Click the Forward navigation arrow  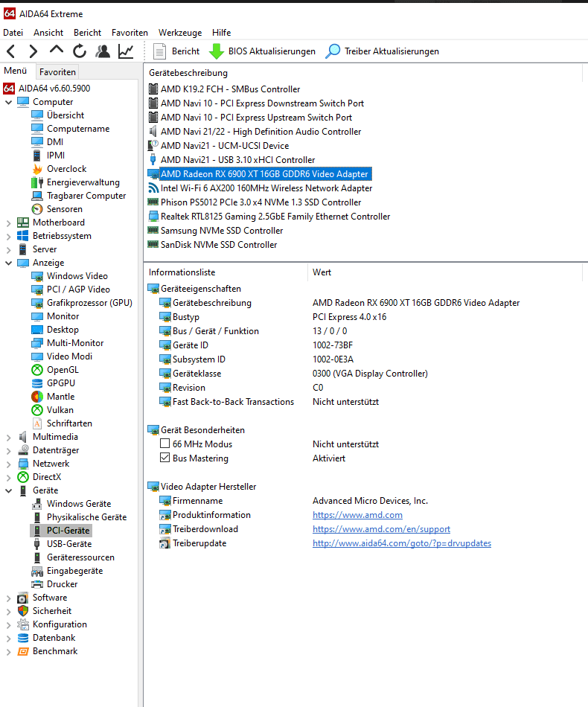(33, 51)
